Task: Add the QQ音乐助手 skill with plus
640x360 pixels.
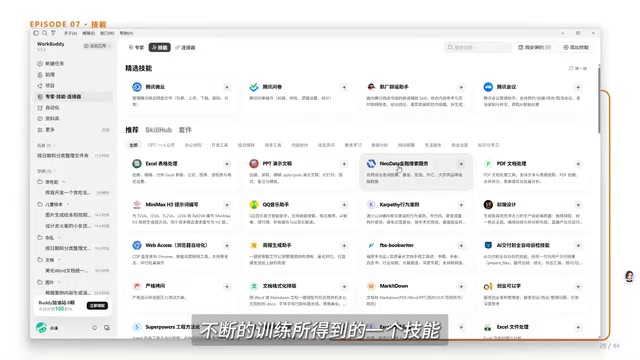Action: tap(344, 204)
